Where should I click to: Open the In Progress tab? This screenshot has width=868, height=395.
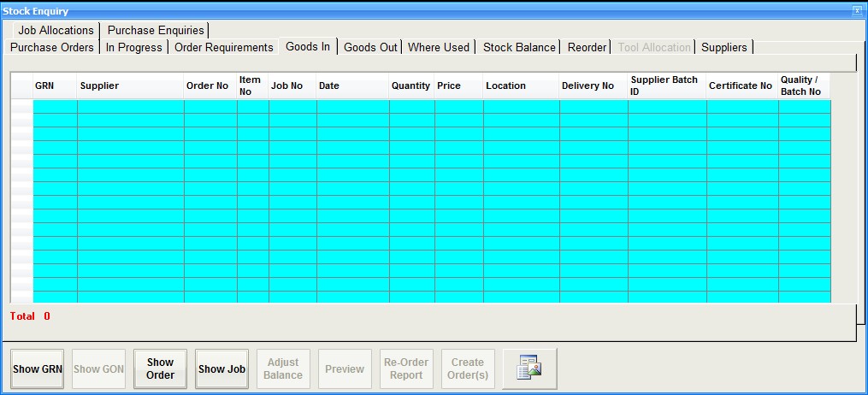click(133, 47)
